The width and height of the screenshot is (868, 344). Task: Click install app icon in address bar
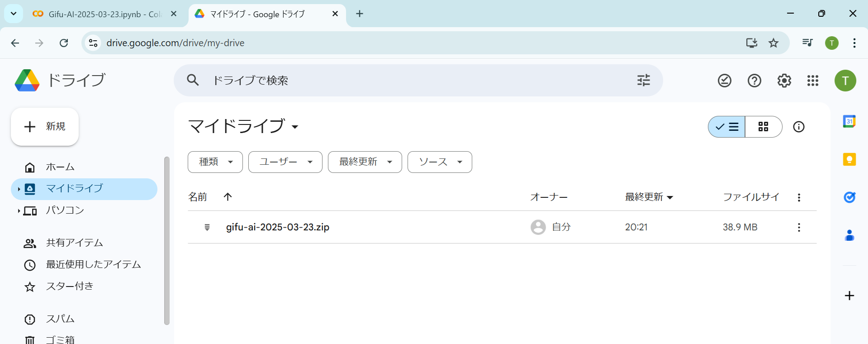(x=752, y=43)
